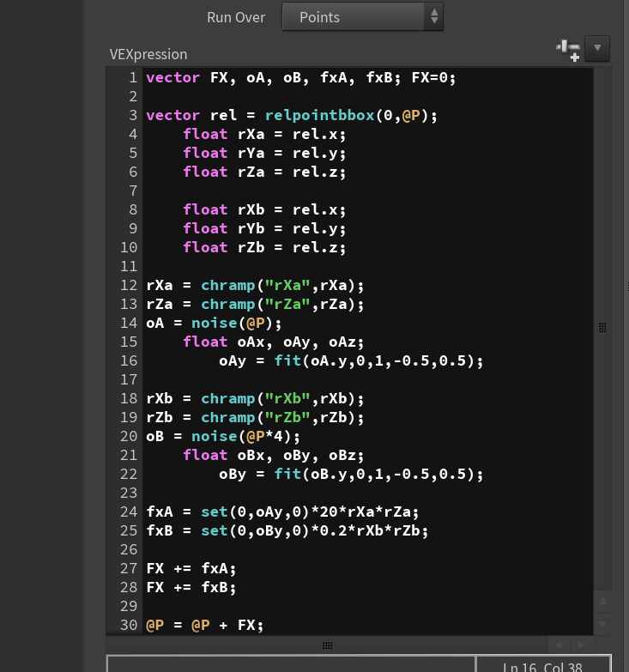Click the horizontal scrollbar left arrow
This screenshot has height=672, width=629.
coord(559,645)
